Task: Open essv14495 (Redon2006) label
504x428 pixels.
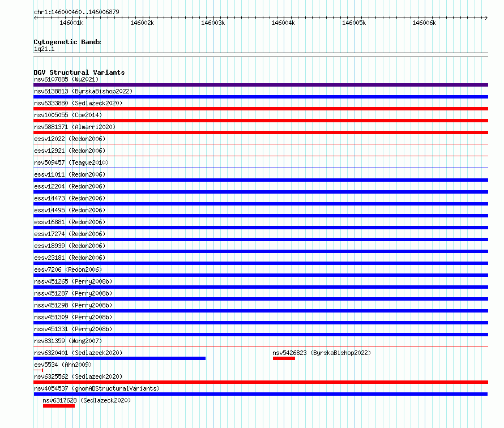Action: pos(70,210)
